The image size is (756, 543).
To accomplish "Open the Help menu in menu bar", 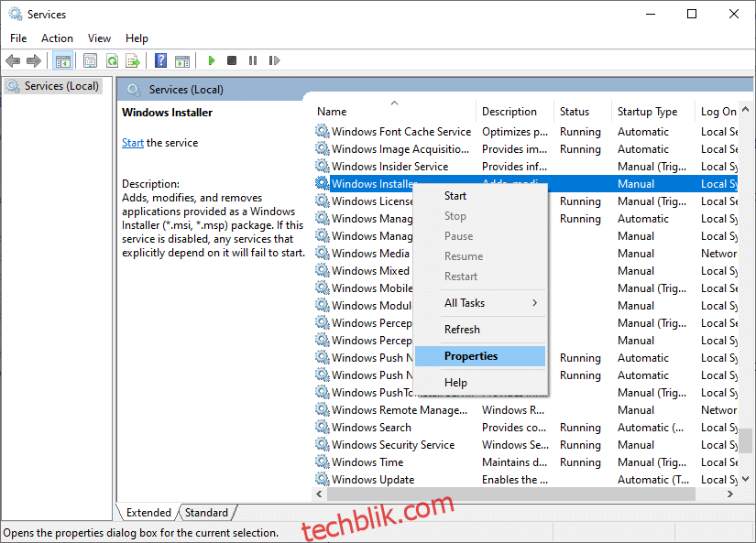I will coord(137,38).
